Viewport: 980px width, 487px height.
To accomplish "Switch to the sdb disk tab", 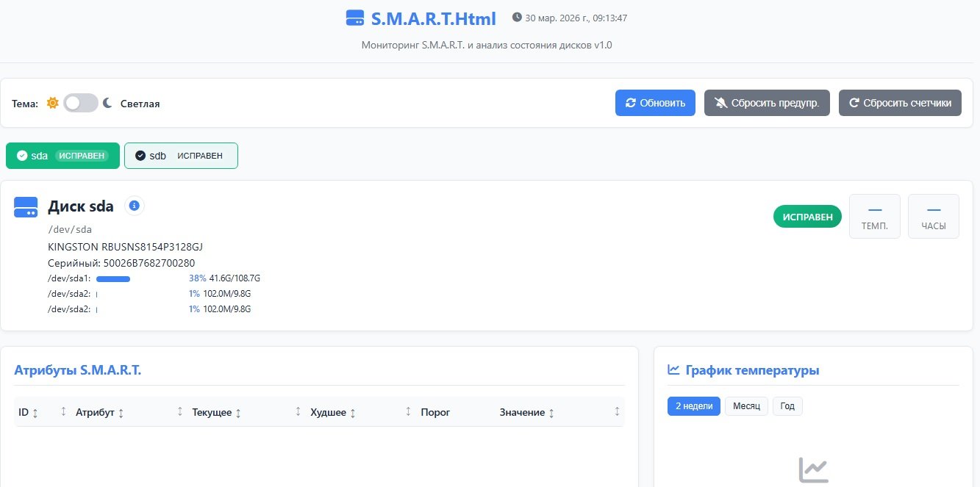I will (x=181, y=156).
